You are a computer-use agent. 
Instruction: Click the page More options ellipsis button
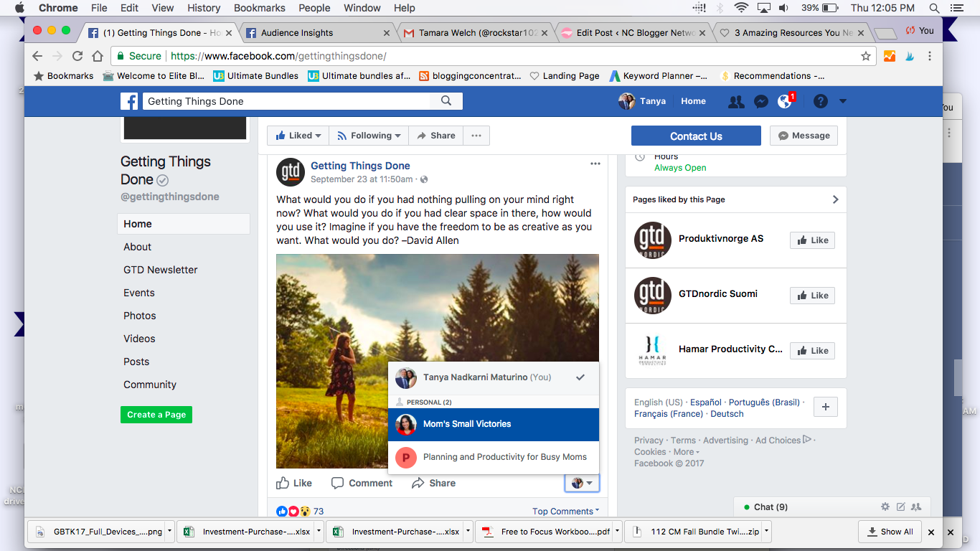tap(476, 136)
